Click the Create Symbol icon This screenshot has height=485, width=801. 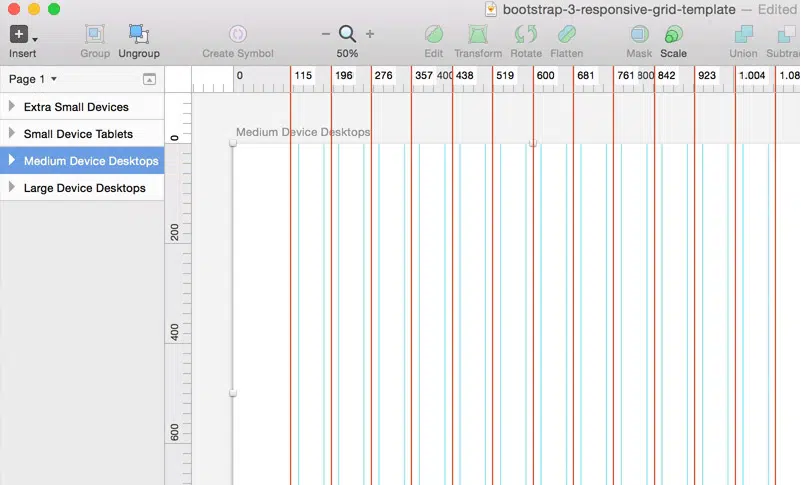(x=238, y=35)
